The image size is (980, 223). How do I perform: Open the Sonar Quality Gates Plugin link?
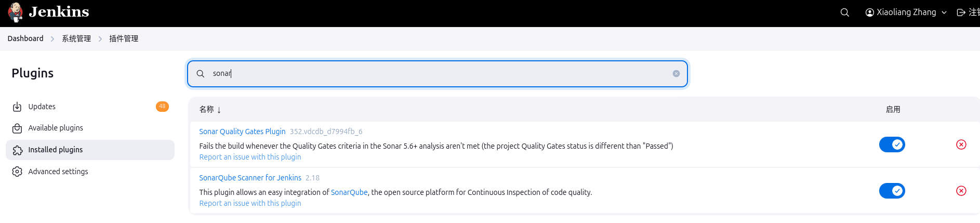[x=242, y=132]
